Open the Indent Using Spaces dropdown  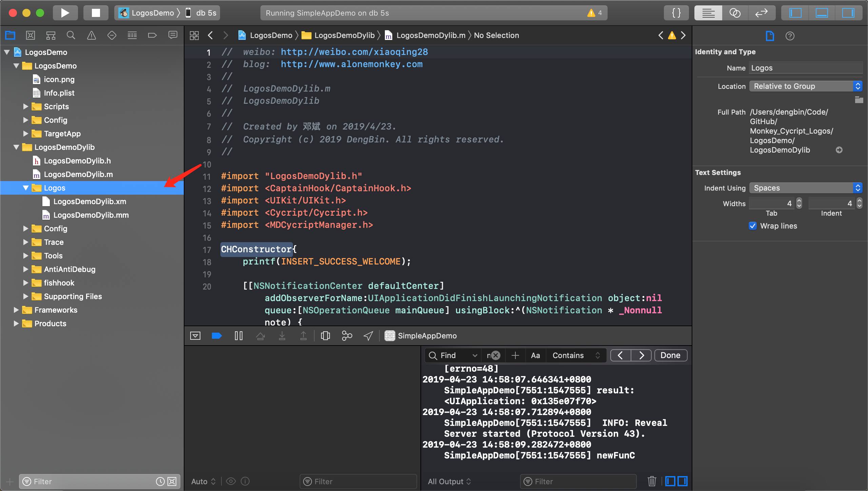[x=805, y=188]
